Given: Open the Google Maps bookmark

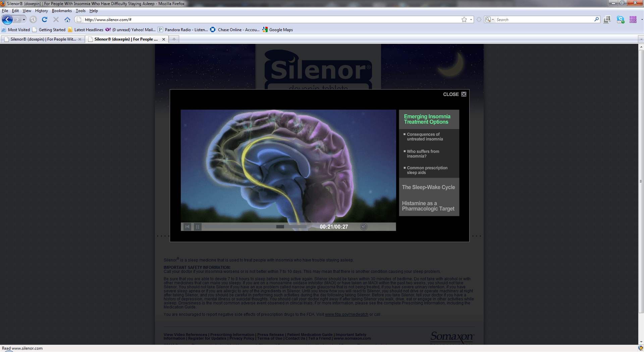Looking at the screenshot, I should pyautogui.click(x=278, y=30).
